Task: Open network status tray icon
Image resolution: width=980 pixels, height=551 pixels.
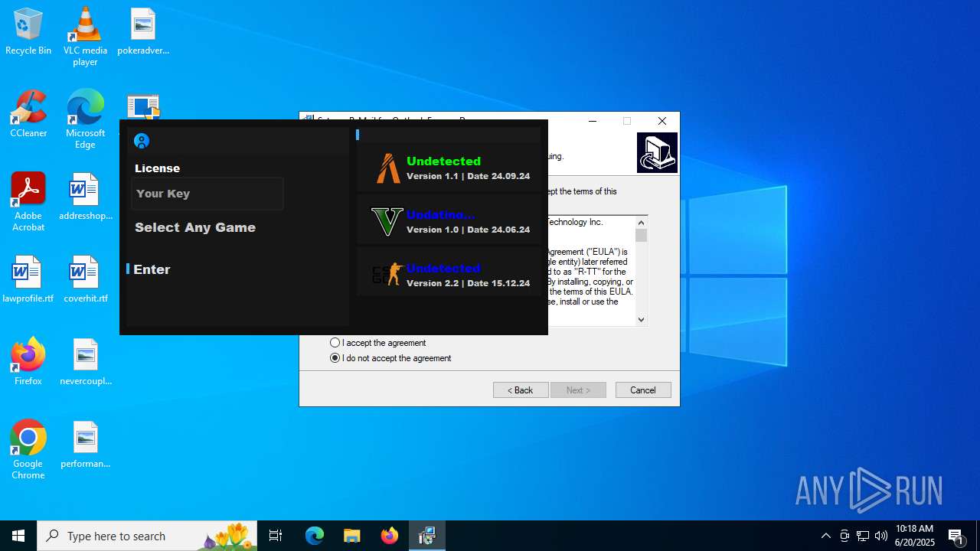Action: [863, 536]
